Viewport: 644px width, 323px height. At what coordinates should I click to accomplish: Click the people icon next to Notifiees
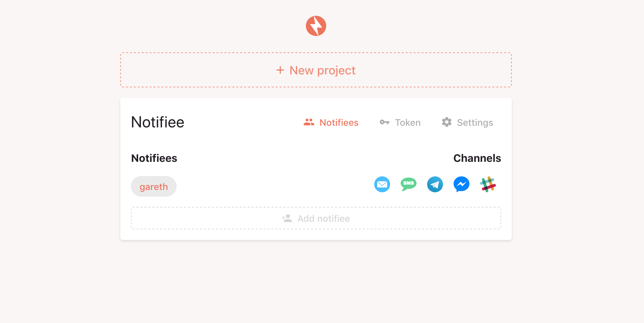click(309, 122)
